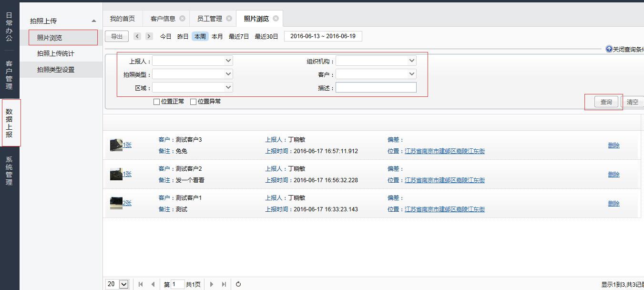Close the 员工管理 tab
The image size is (644, 290).
click(229, 19)
